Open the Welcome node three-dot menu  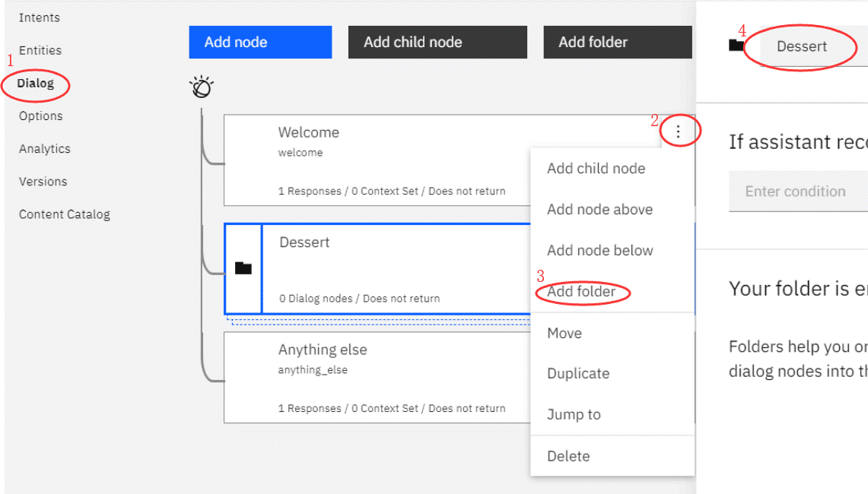[678, 132]
